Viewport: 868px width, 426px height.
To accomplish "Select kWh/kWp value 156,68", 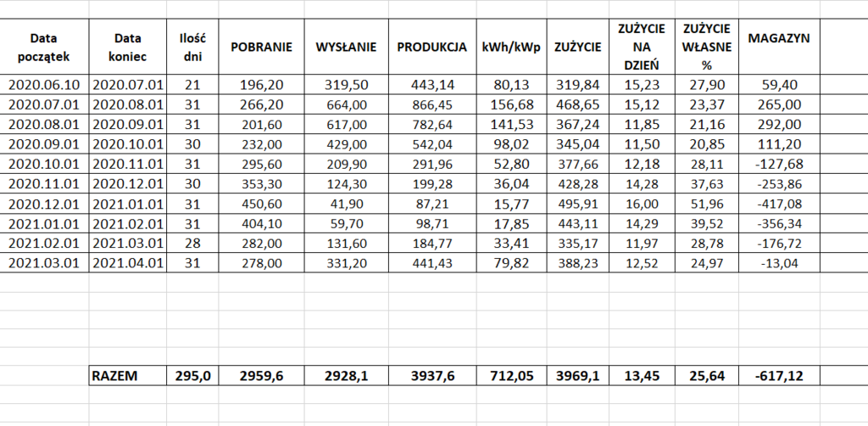I will [510, 104].
